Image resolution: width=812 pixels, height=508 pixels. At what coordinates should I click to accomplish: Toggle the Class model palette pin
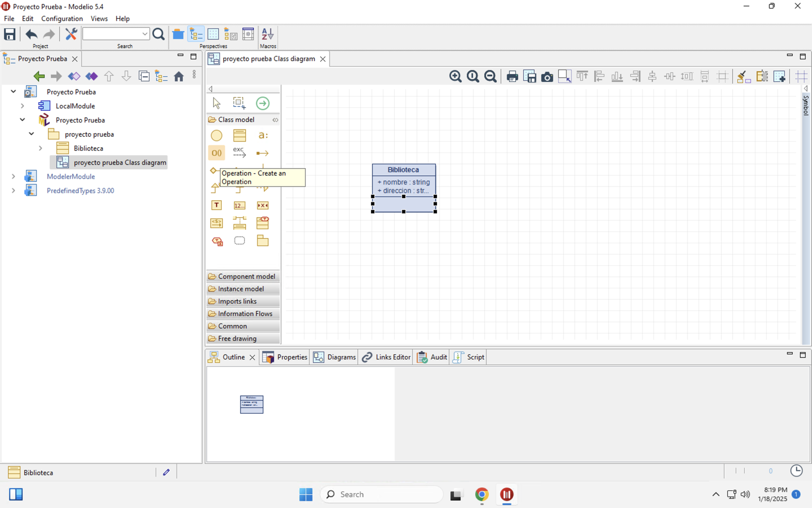click(x=275, y=120)
